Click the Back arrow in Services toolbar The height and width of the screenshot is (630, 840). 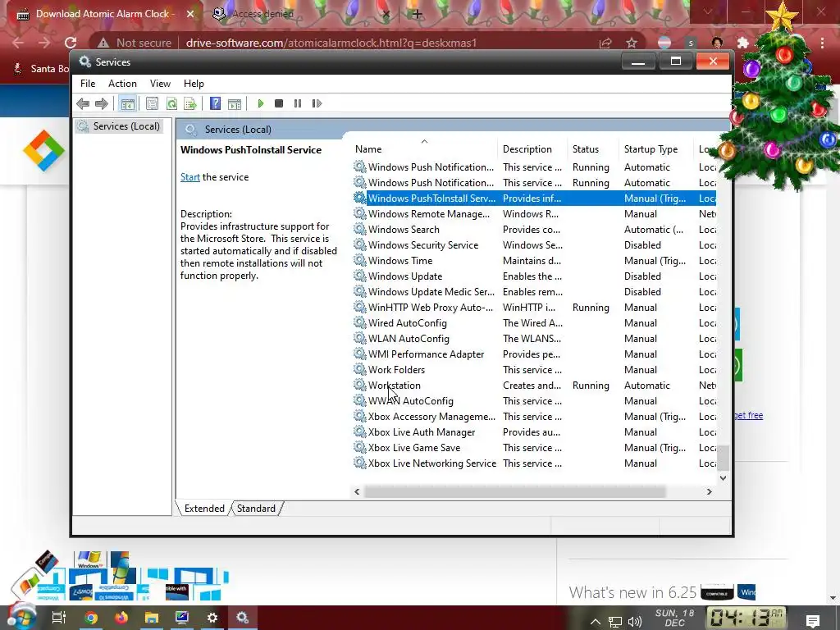(83, 103)
